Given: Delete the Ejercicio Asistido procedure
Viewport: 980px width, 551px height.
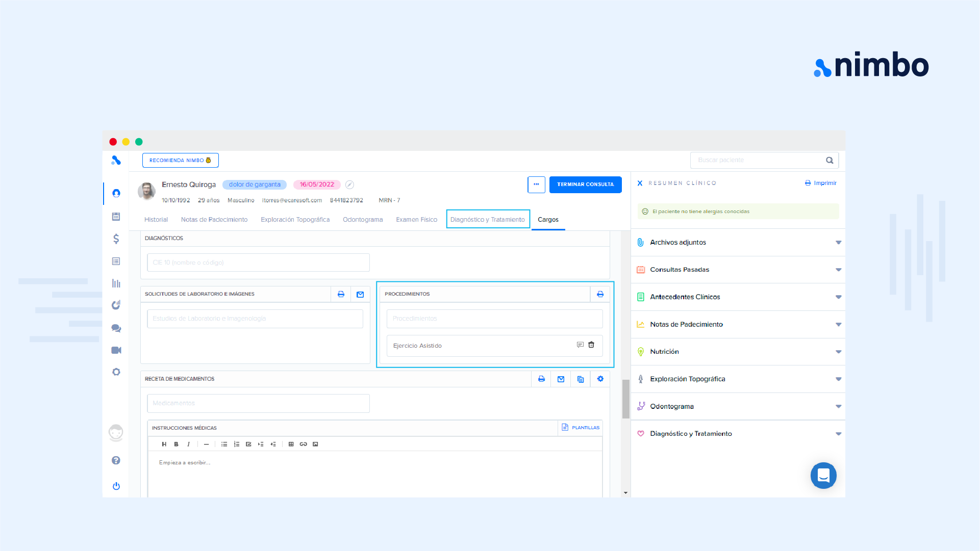Looking at the screenshot, I should coord(591,345).
